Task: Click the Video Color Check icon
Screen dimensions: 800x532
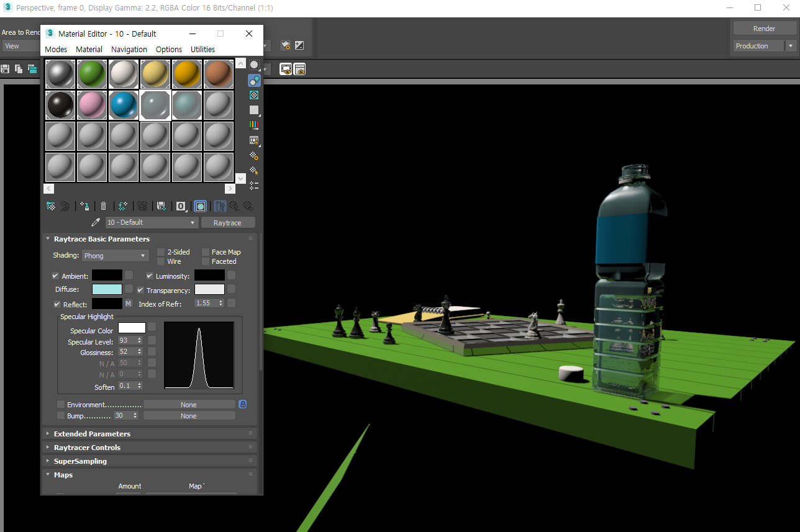Action: (254, 125)
